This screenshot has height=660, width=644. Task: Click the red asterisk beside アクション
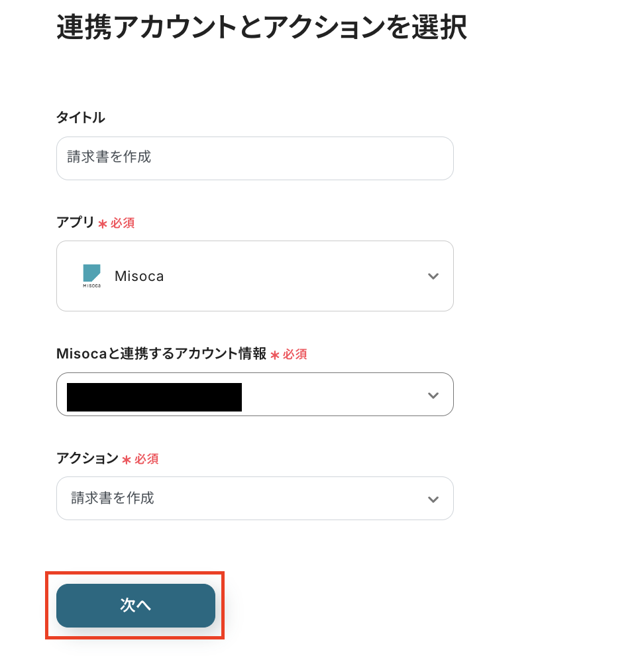(127, 459)
